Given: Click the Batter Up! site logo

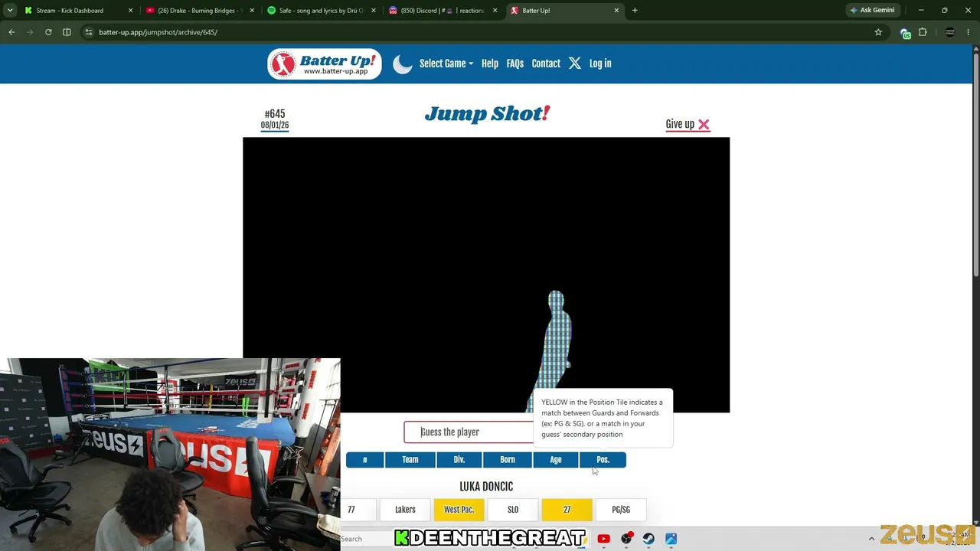Looking at the screenshot, I should tap(324, 64).
